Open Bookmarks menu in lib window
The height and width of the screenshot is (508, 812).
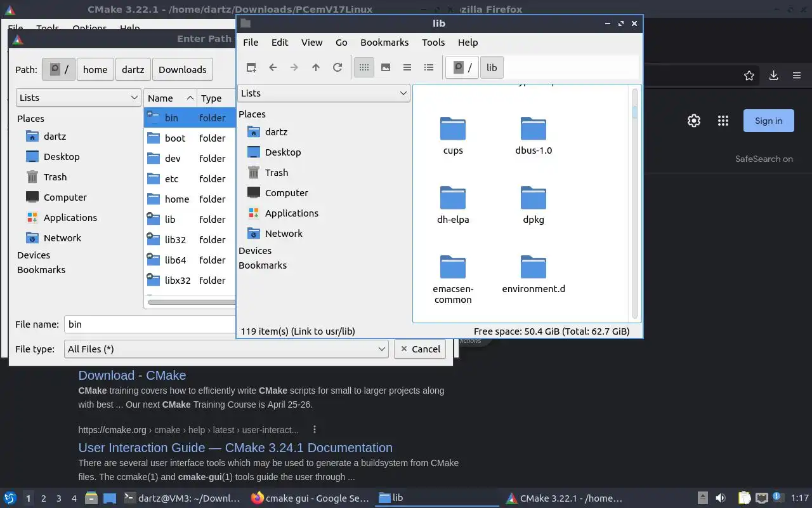(384, 43)
